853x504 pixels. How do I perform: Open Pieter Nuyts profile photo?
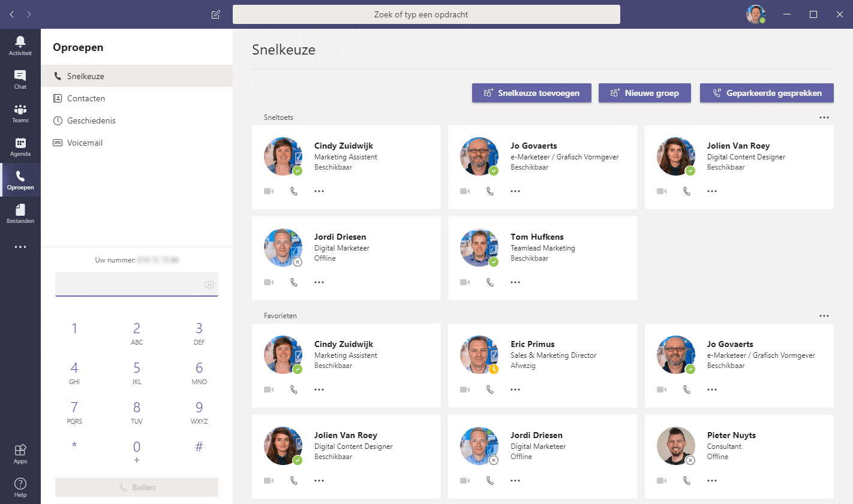[676, 446]
